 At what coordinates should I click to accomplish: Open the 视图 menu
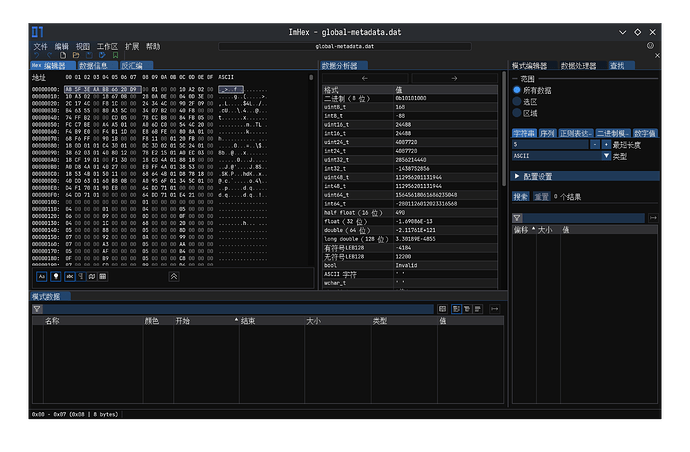point(83,46)
